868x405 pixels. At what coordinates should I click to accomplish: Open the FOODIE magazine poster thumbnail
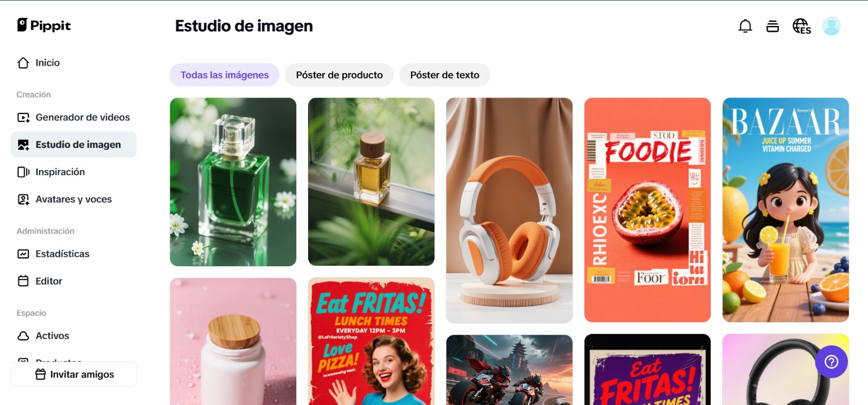[647, 210]
